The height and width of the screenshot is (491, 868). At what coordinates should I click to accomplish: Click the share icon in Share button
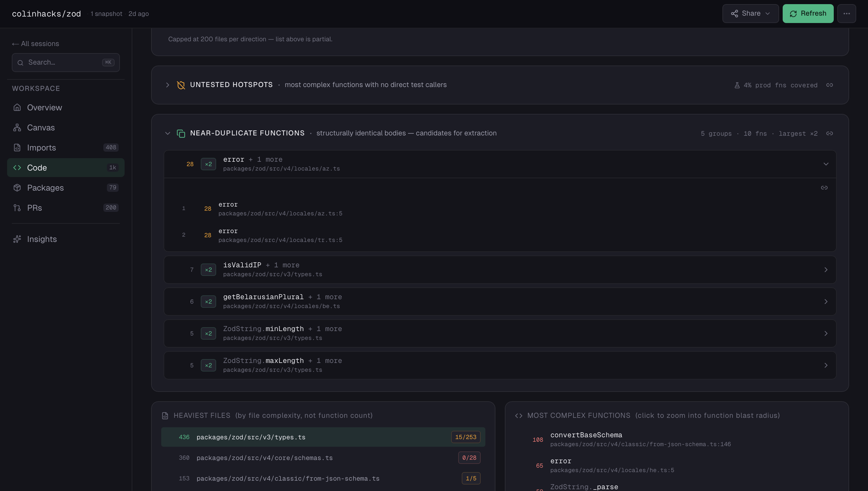pos(735,14)
